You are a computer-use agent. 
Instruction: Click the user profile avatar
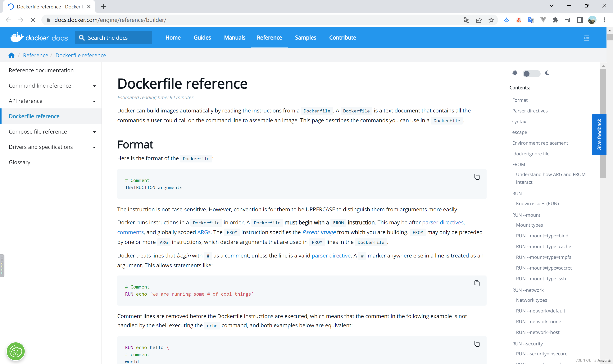coord(592,20)
